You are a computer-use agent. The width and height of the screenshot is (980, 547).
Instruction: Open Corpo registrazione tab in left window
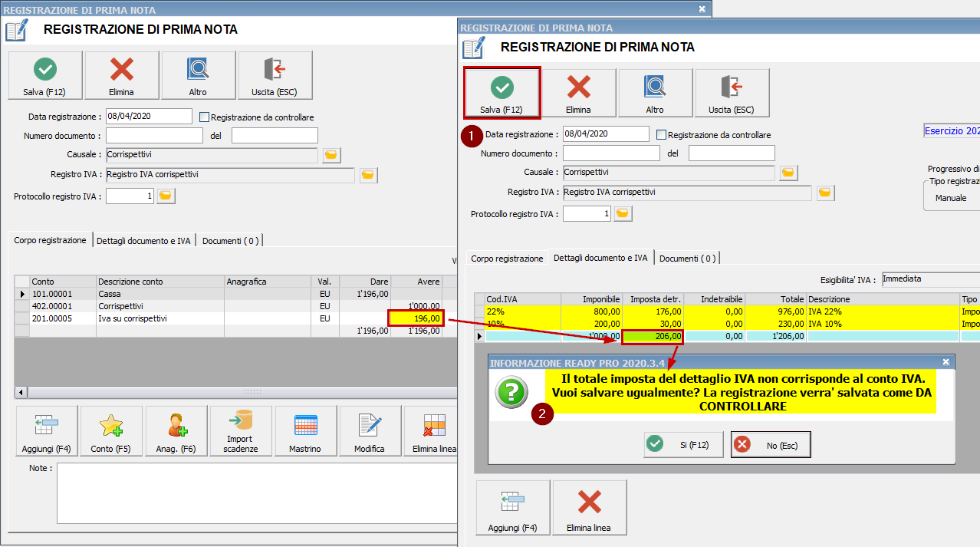pyautogui.click(x=51, y=240)
